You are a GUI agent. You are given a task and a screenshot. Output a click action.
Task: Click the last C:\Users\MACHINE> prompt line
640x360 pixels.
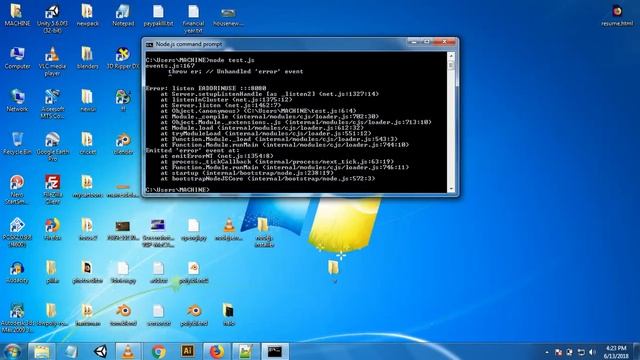pyautogui.click(x=178, y=190)
